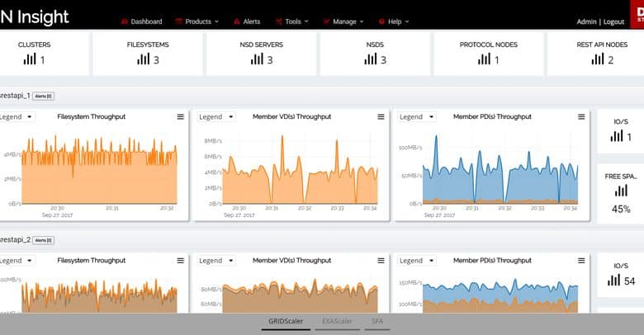The width and height of the screenshot is (644, 335).
Task: Click the restapi_1 Member VD(s) Throughput chart area
Action: point(300,170)
